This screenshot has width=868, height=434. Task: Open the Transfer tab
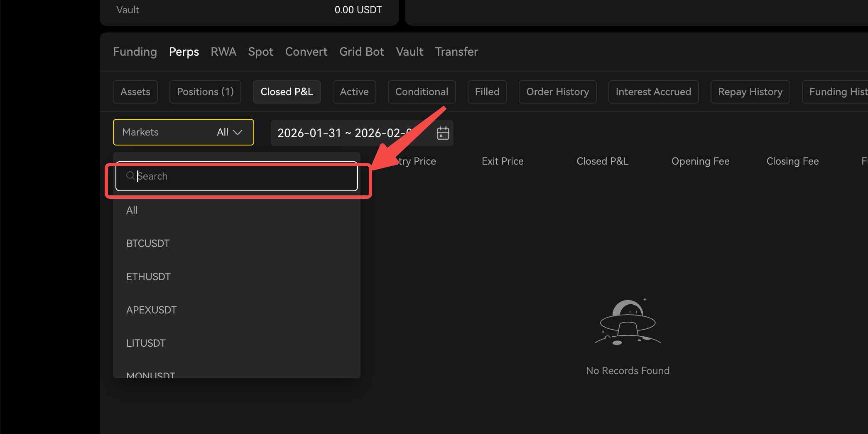coord(456,52)
